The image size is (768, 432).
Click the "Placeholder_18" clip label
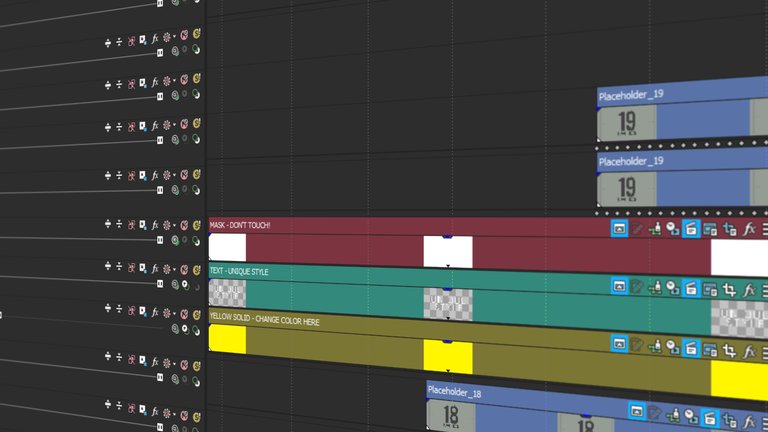coord(454,392)
